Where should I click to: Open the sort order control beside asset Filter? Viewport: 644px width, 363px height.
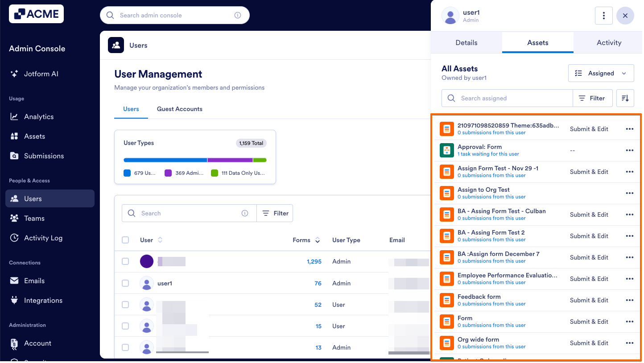point(625,98)
